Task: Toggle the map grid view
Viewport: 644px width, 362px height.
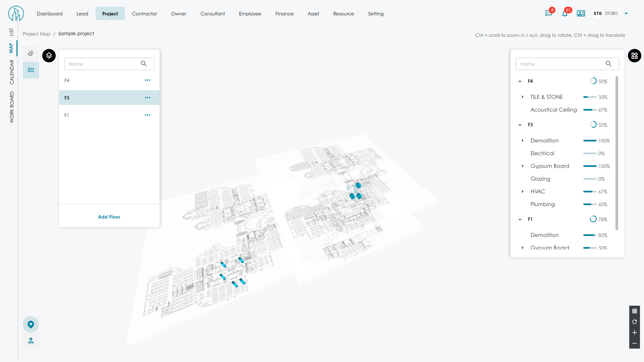Action: coord(634,311)
